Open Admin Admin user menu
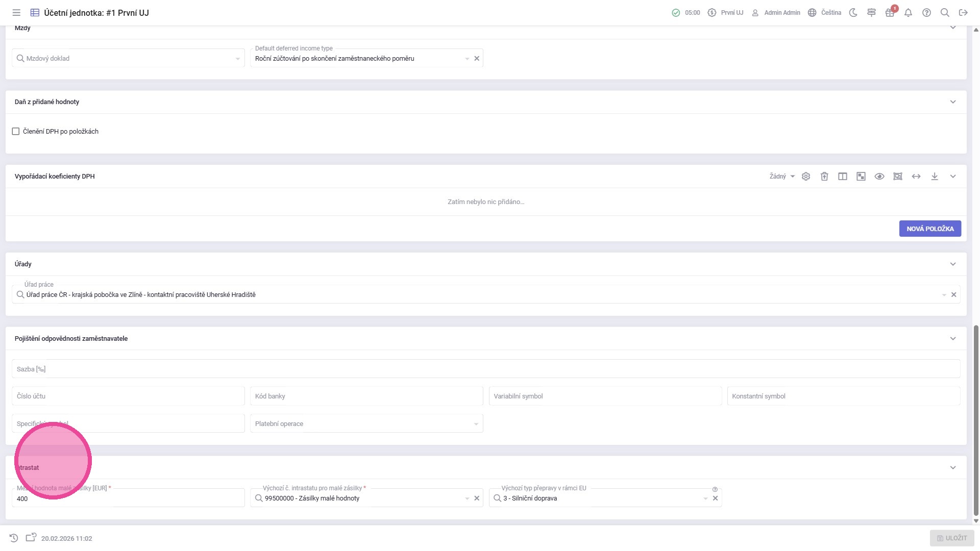 click(x=776, y=13)
